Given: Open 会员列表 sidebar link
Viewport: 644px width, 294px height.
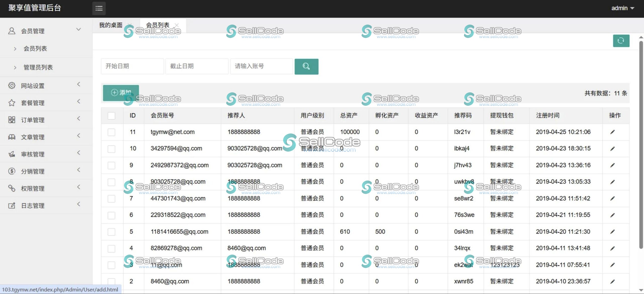Looking at the screenshot, I should pos(35,48).
